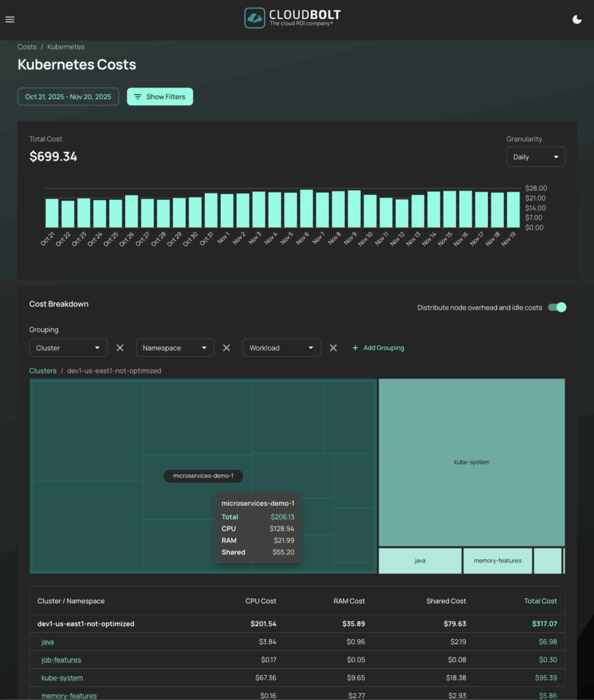This screenshot has width=594, height=700.
Task: Expand the Workload grouping dropdown
Action: point(281,347)
